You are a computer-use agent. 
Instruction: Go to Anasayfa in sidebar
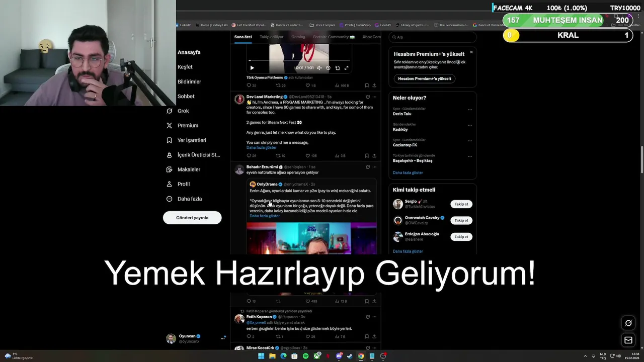[189, 52]
